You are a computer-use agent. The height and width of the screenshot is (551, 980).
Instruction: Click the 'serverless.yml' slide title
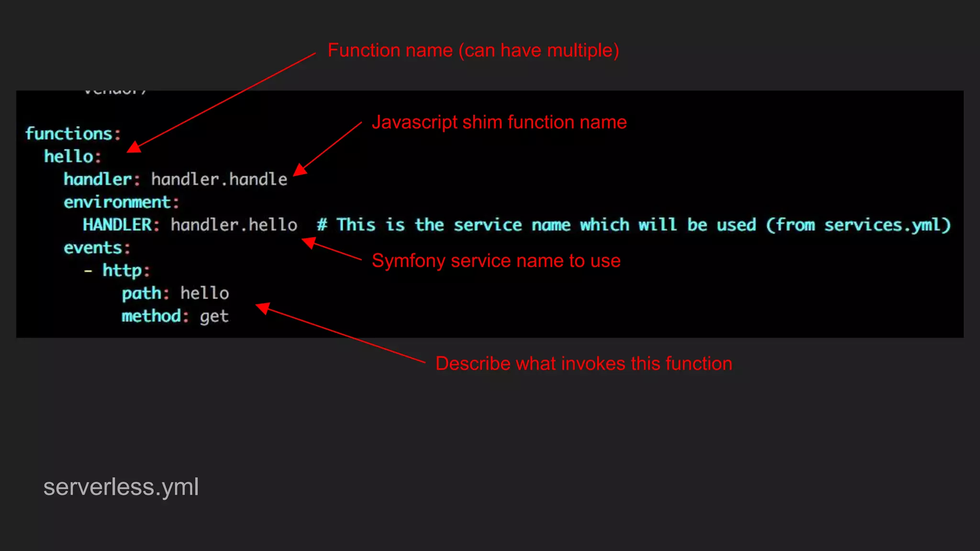pos(121,487)
